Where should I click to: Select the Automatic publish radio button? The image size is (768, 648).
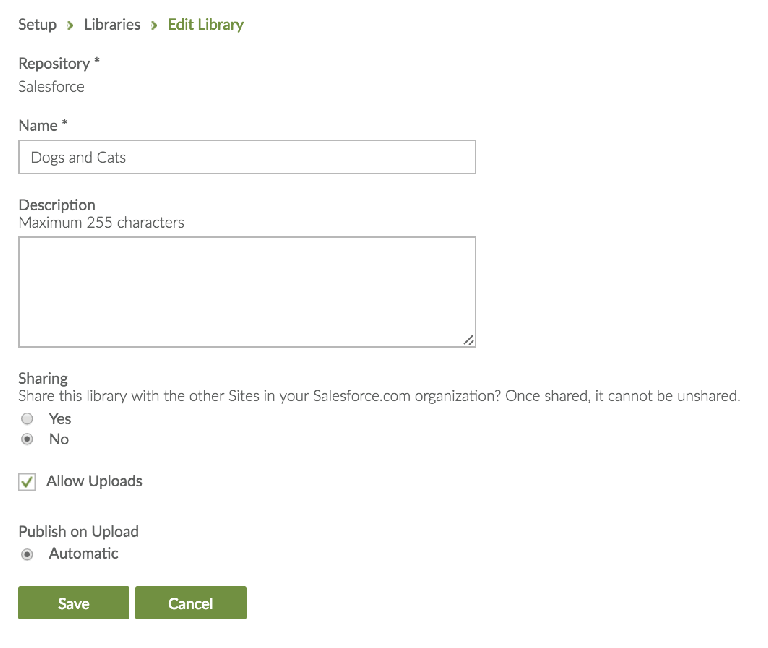click(27, 554)
